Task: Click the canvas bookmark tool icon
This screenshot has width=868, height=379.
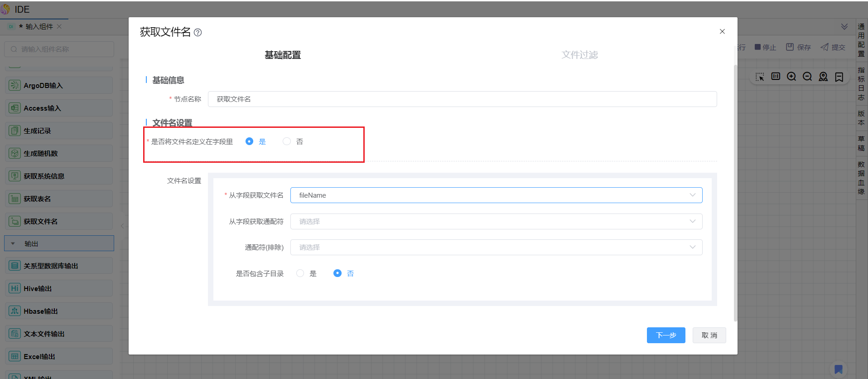Action: point(839,77)
